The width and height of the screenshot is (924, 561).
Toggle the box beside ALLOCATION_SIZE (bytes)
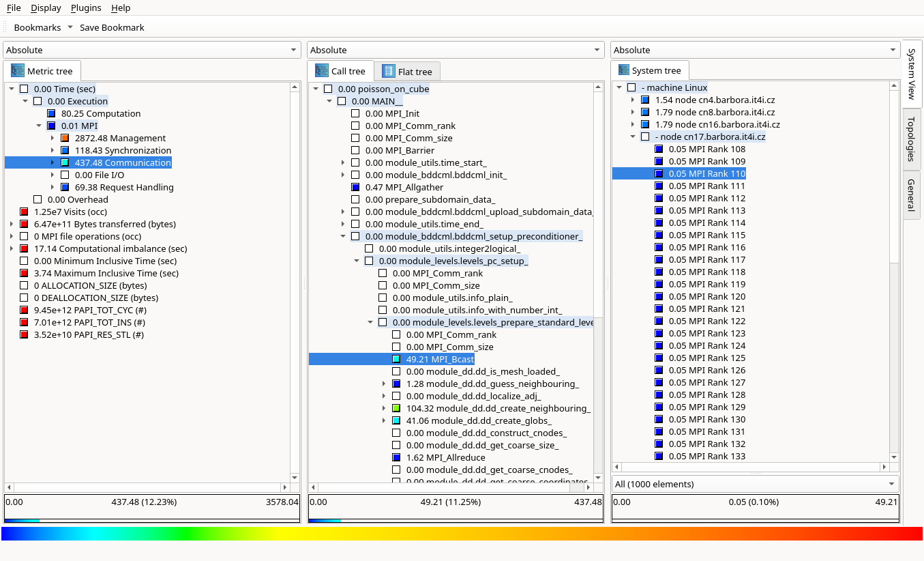tap(24, 286)
